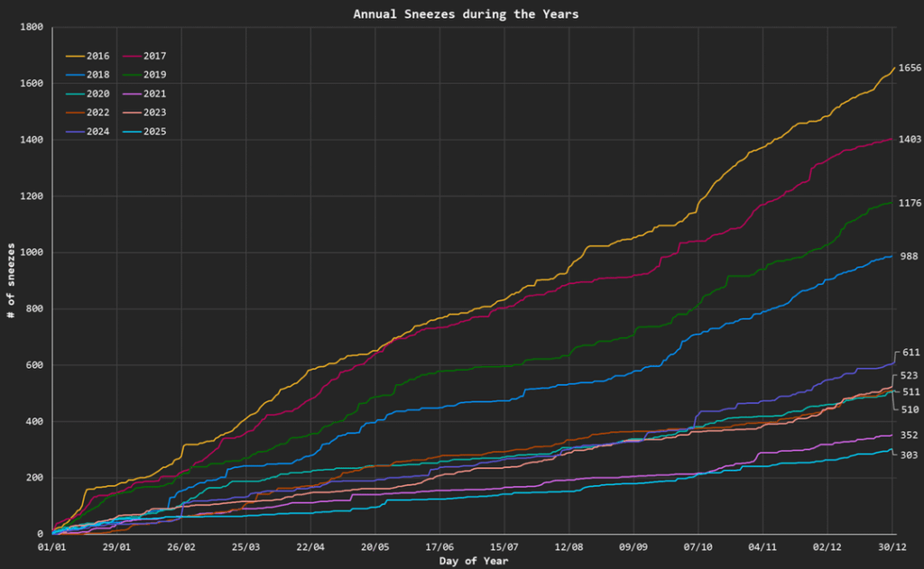
Task: Click the 2019 legend color marker
Action: click(x=132, y=74)
